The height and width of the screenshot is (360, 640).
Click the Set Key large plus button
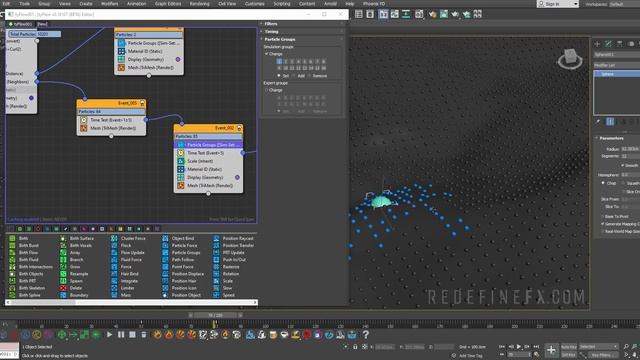coord(551,350)
